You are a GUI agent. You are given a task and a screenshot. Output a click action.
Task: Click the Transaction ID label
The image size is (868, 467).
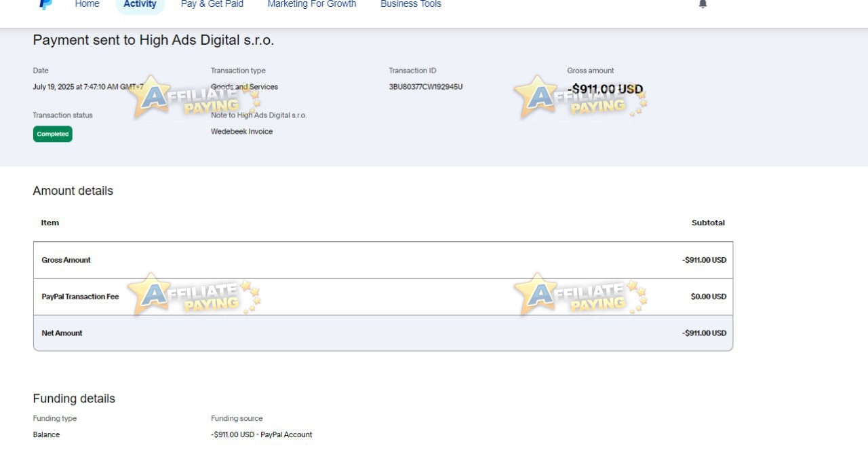click(412, 71)
